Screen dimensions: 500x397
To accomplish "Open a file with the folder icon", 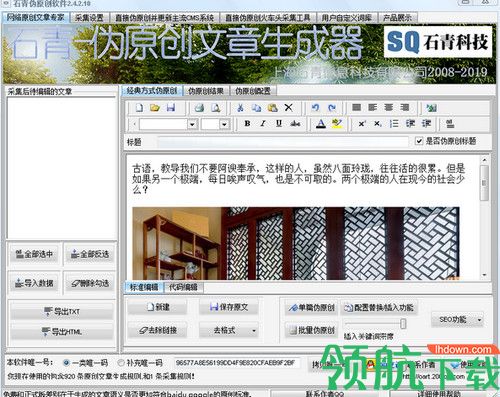I will click(x=155, y=108).
